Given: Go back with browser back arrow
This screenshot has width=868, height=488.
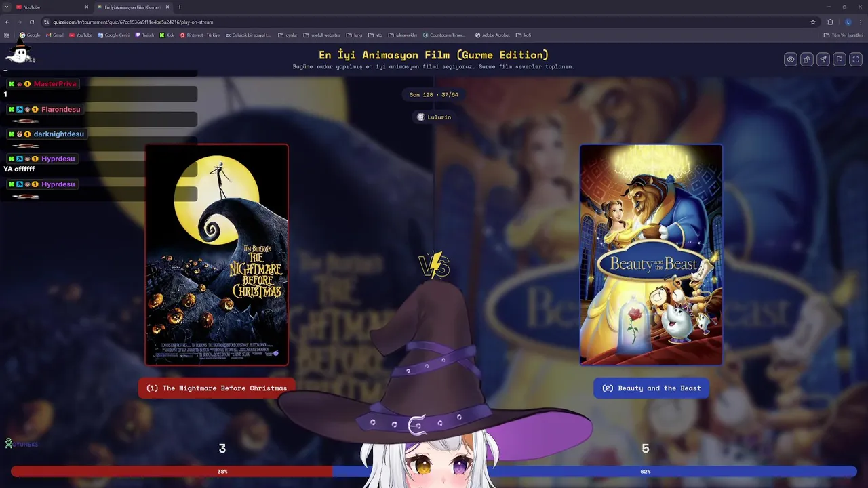Looking at the screenshot, I should click(7, 22).
